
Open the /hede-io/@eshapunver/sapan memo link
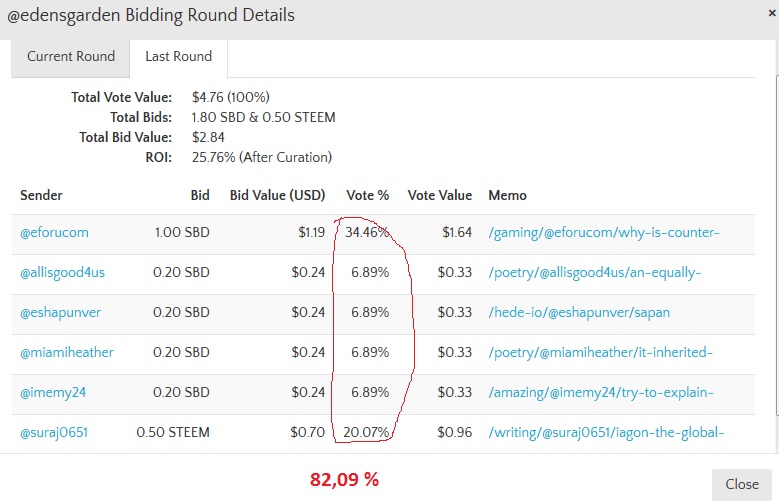(x=579, y=313)
